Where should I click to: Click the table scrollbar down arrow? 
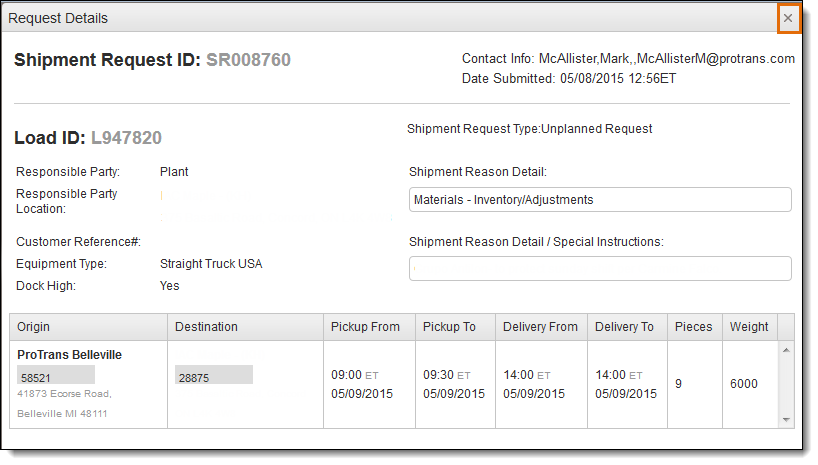click(x=786, y=420)
